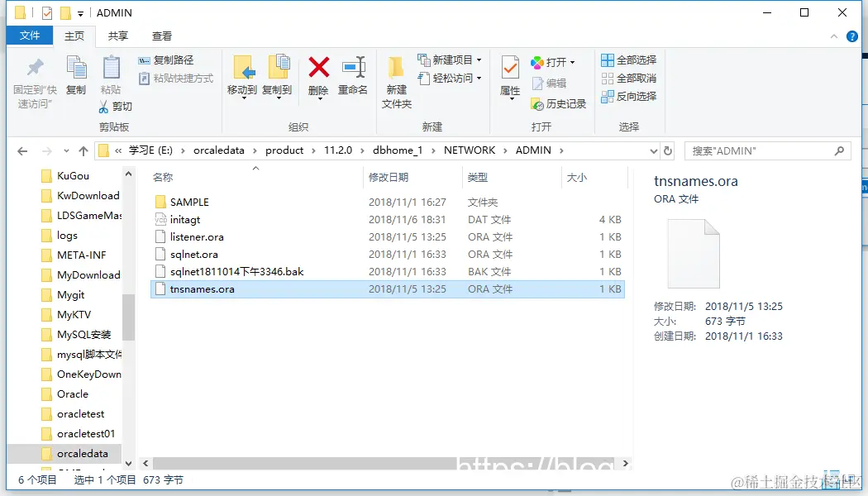Switch to the 查看 (View) tab
Viewport: 868px width, 496px height.
161,36
